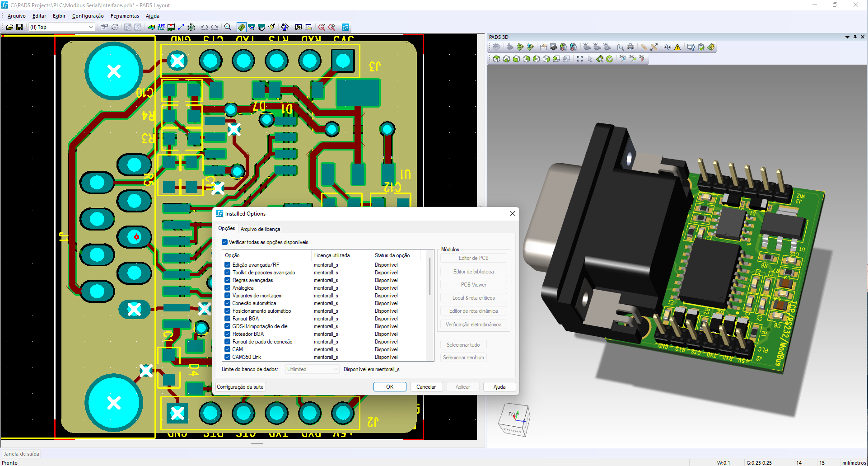This screenshot has width=868, height=466.
Task: Undo the last action
Action: coord(205,27)
